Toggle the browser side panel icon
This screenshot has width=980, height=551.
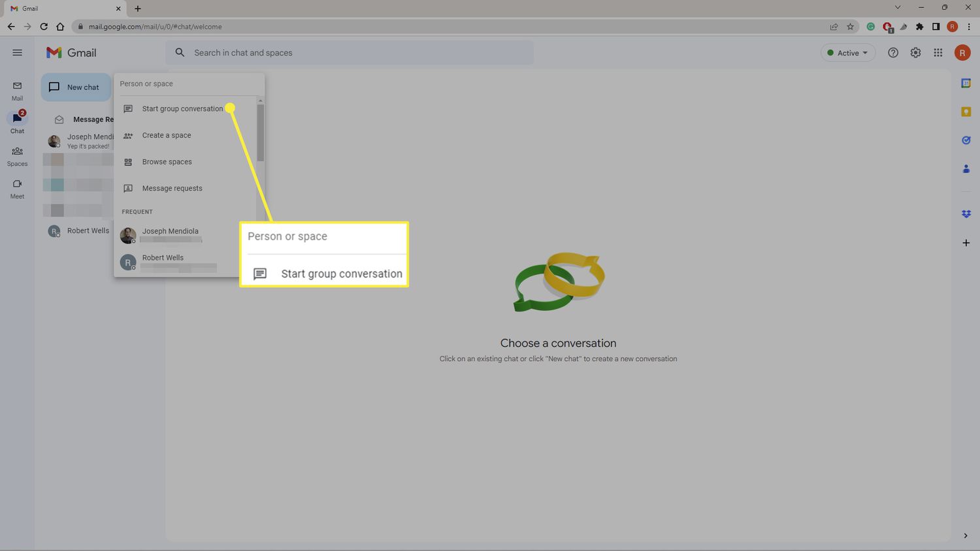click(x=936, y=27)
